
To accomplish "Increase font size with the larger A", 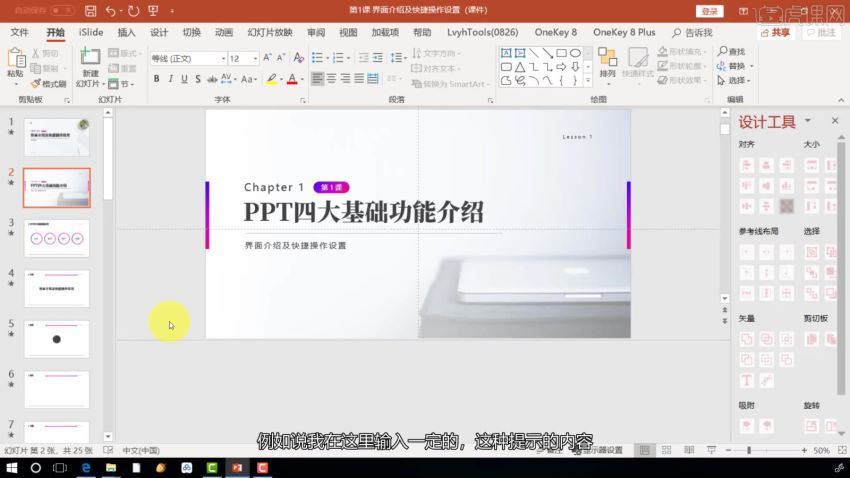I will [x=267, y=57].
